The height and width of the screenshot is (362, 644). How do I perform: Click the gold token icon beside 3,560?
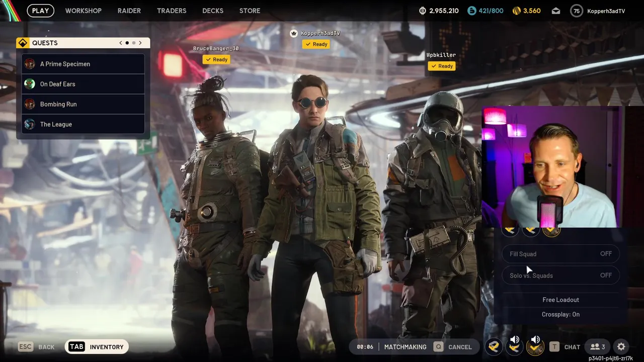pos(517,11)
